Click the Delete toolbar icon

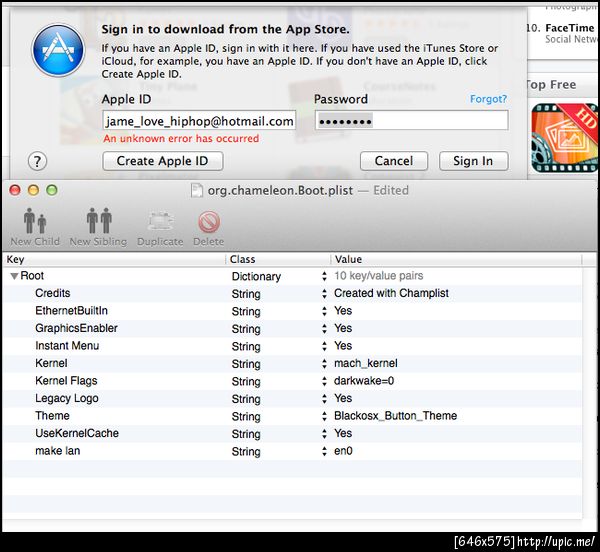coord(209,222)
